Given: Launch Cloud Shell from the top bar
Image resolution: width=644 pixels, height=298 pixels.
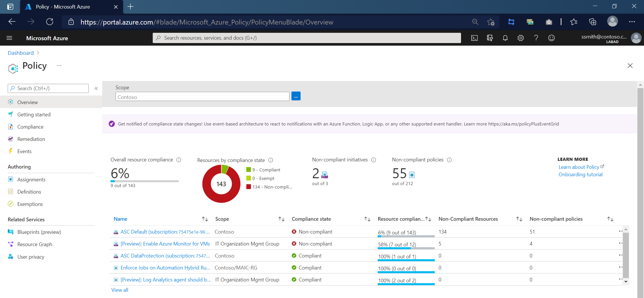Looking at the screenshot, I should click(x=474, y=38).
